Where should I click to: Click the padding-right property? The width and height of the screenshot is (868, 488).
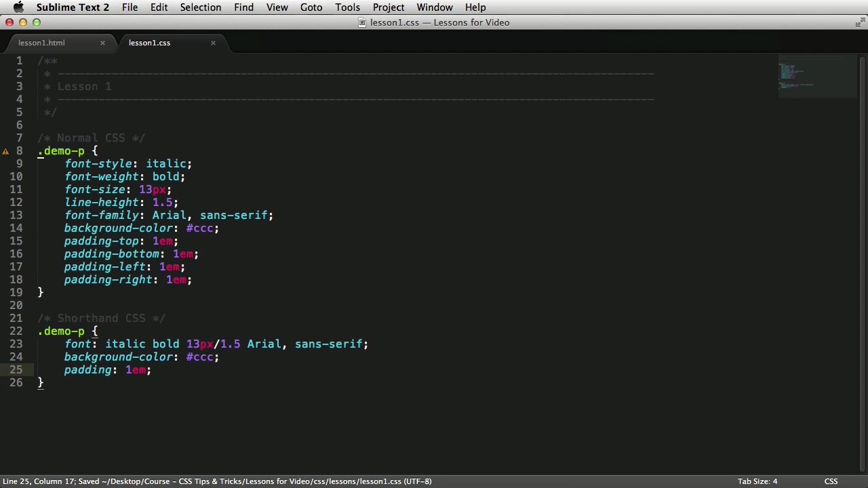tap(108, 280)
